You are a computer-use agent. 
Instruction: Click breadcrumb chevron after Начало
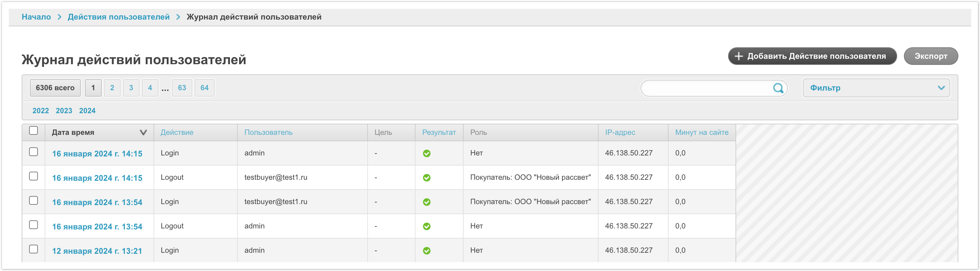[60, 17]
